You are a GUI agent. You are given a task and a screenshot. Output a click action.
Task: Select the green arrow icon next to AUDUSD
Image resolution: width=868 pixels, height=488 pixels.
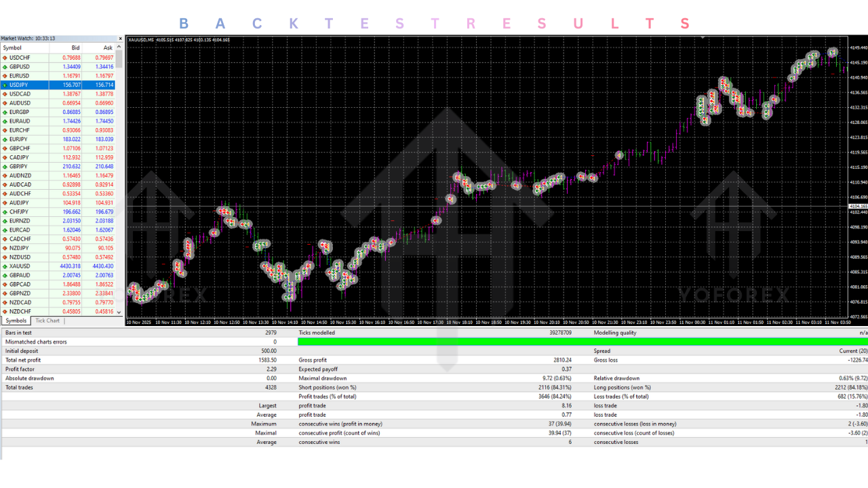coord(5,102)
